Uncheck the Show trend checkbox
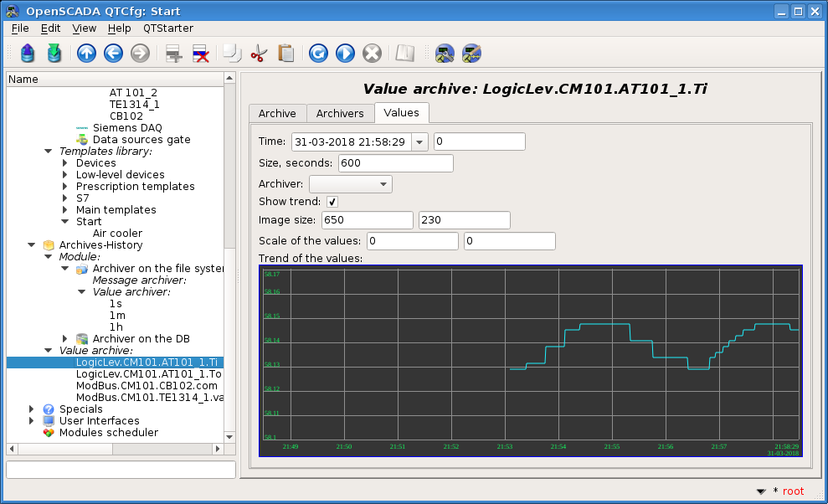This screenshot has width=828, height=504. pos(332,202)
